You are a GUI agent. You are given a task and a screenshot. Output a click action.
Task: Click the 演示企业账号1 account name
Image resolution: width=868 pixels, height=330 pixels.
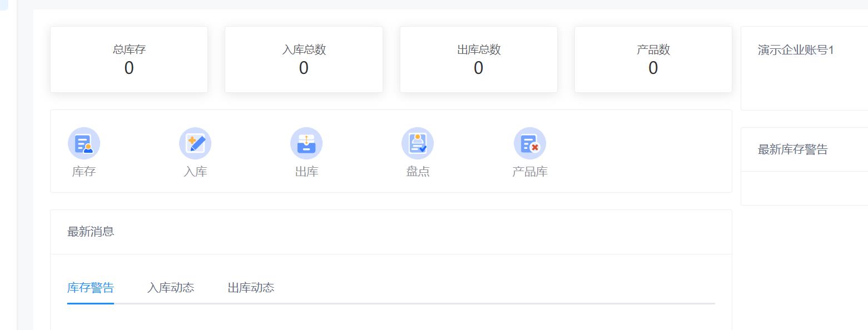pyautogui.click(x=796, y=51)
